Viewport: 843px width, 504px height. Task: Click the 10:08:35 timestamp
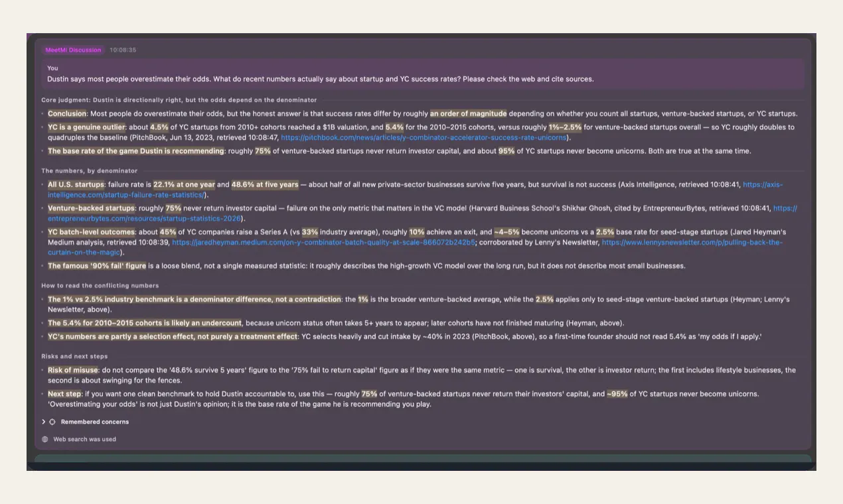[x=123, y=50]
